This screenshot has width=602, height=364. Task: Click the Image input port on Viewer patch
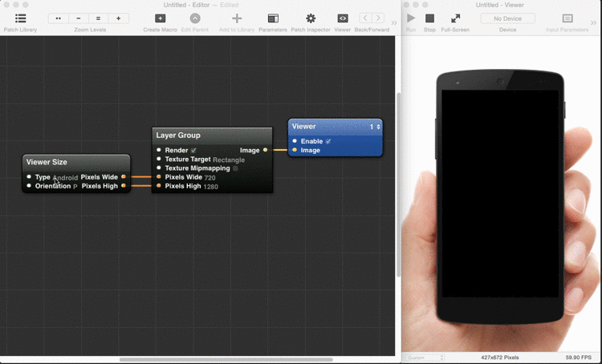point(295,150)
